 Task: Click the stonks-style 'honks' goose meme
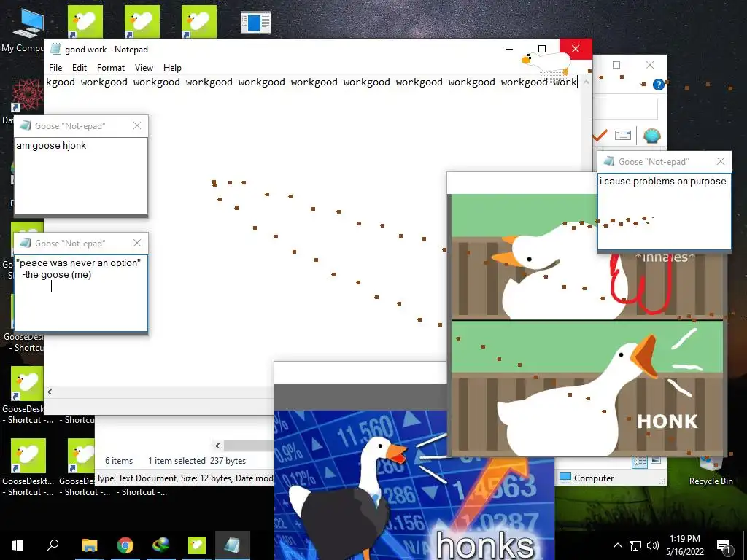414,485
